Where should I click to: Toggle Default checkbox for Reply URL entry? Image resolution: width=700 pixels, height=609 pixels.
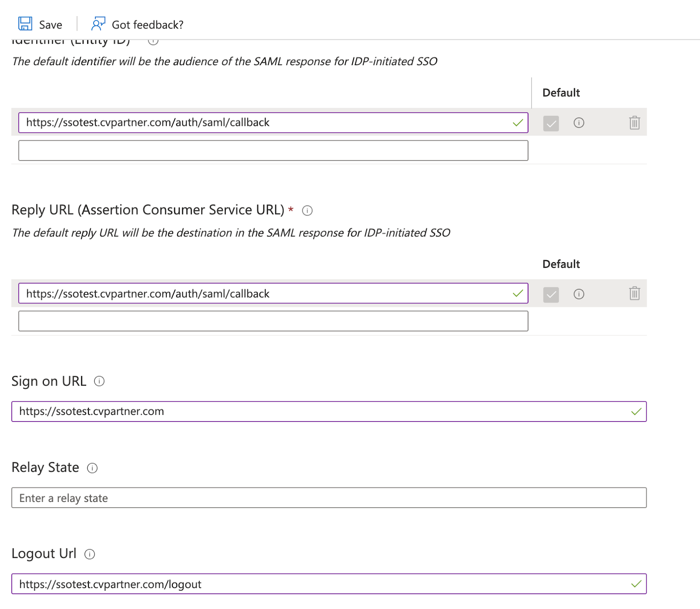click(551, 295)
